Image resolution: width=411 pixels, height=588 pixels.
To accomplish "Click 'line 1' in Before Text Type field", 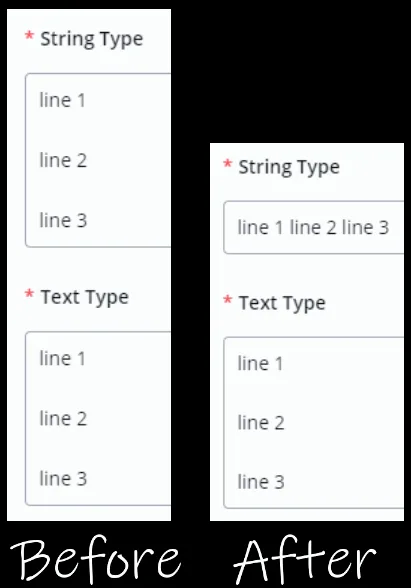I will click(x=63, y=358).
